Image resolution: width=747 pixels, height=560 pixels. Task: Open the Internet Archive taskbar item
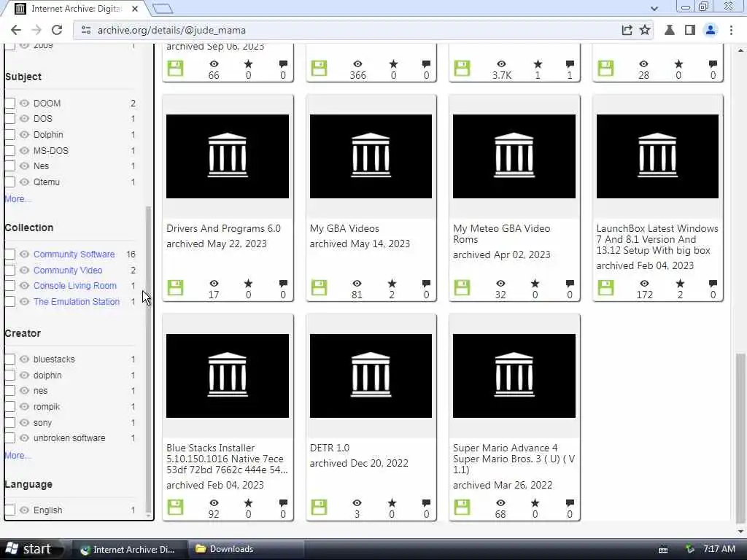128,550
